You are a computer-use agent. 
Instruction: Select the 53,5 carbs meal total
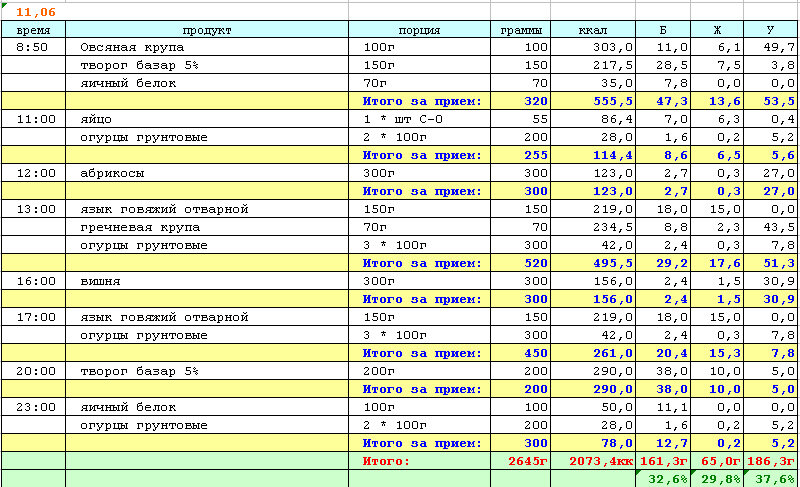(770, 101)
